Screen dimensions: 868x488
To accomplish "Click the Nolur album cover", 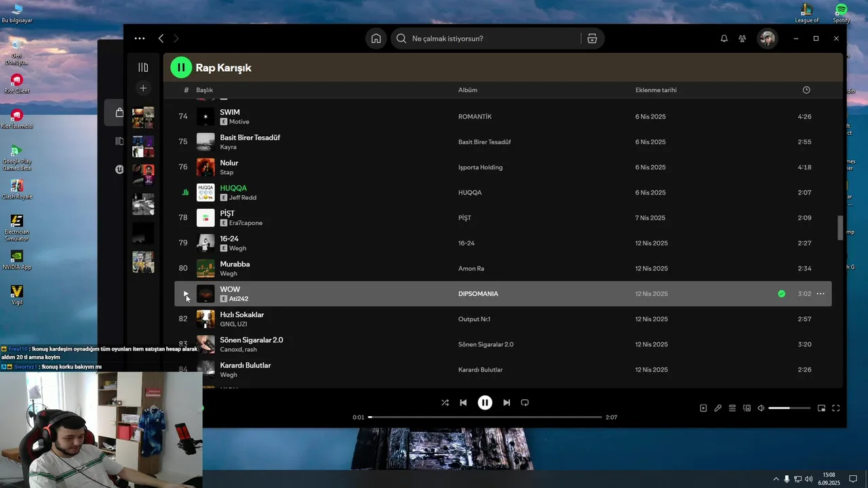I will click(205, 167).
